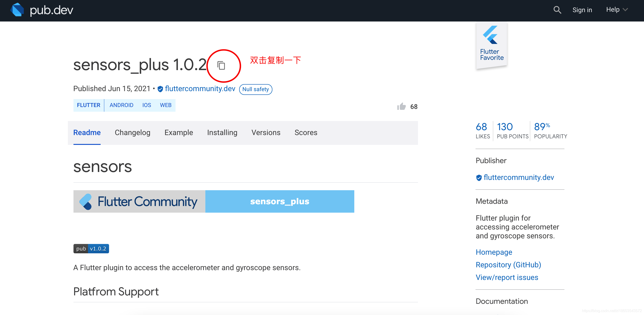Click the IOS platform tag
644x315 pixels.
pos(147,105)
